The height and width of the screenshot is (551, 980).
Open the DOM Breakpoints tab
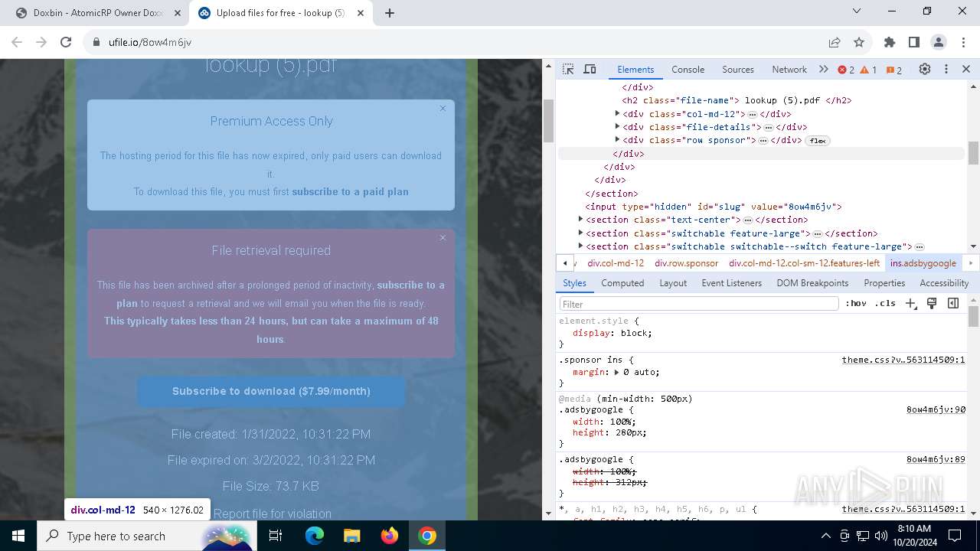(812, 283)
